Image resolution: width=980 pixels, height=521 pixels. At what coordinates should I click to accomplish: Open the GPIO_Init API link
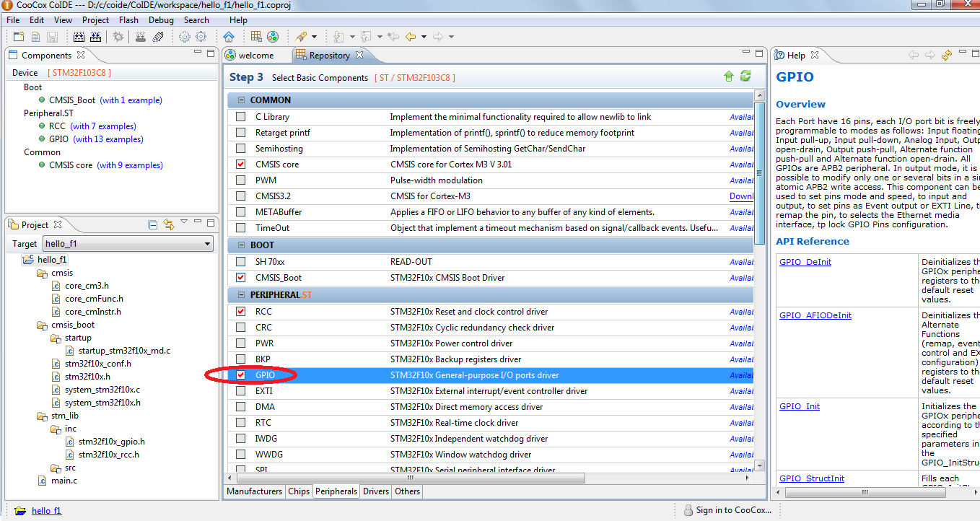click(x=800, y=406)
